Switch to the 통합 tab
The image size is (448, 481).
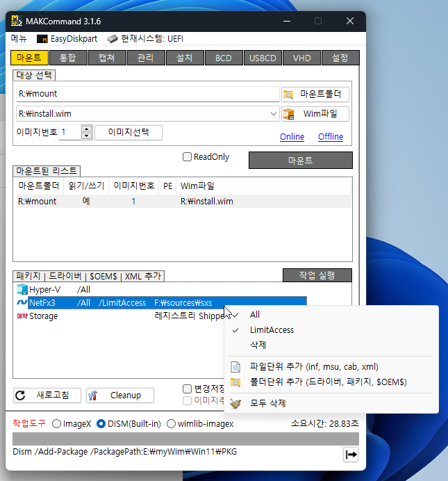pyautogui.click(x=68, y=58)
